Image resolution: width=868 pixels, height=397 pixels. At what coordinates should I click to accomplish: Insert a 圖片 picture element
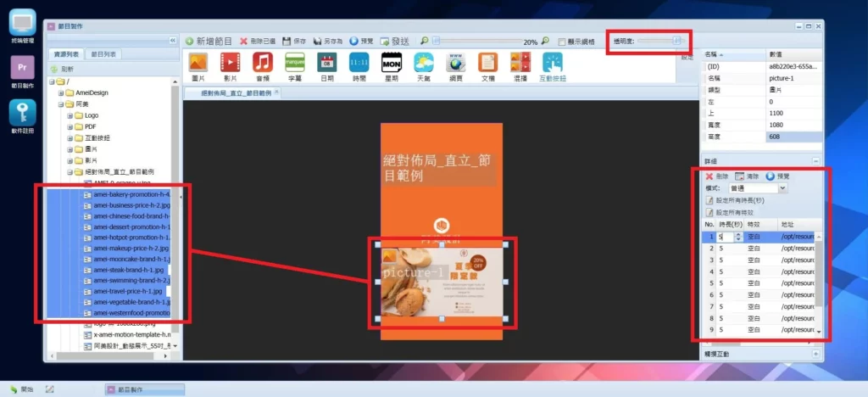(x=198, y=64)
